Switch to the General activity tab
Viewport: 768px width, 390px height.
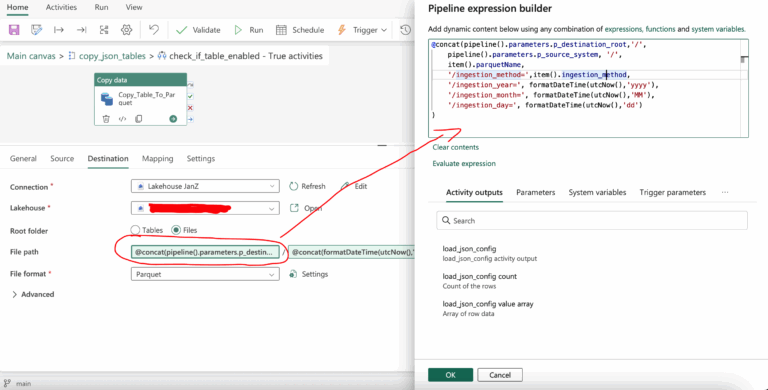23,159
